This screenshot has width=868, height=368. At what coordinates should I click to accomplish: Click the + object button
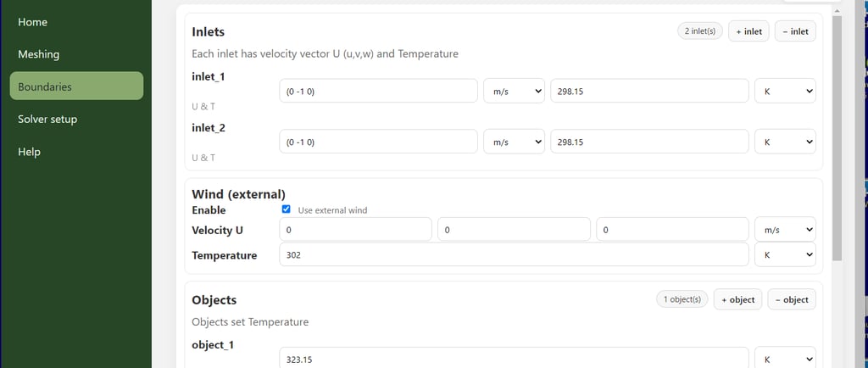pos(737,299)
